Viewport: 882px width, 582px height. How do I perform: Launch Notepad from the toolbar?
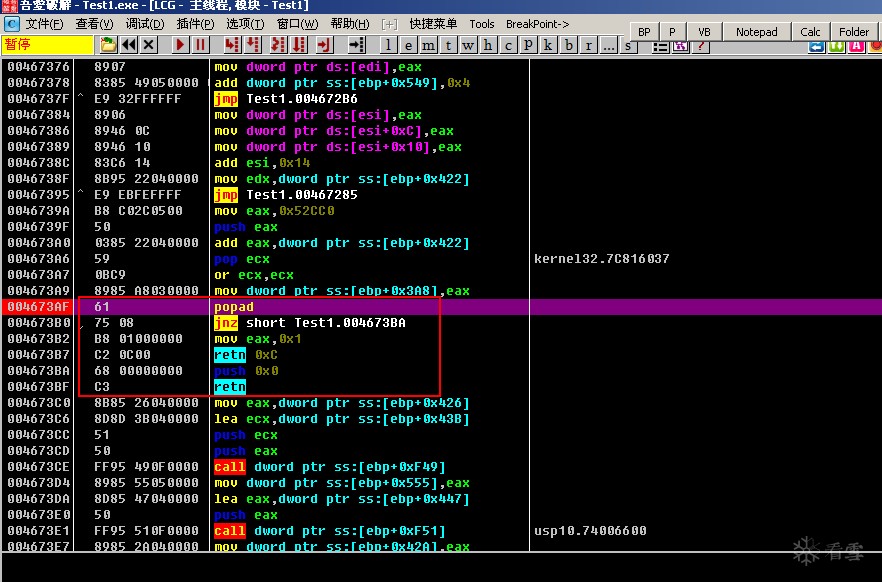click(757, 32)
